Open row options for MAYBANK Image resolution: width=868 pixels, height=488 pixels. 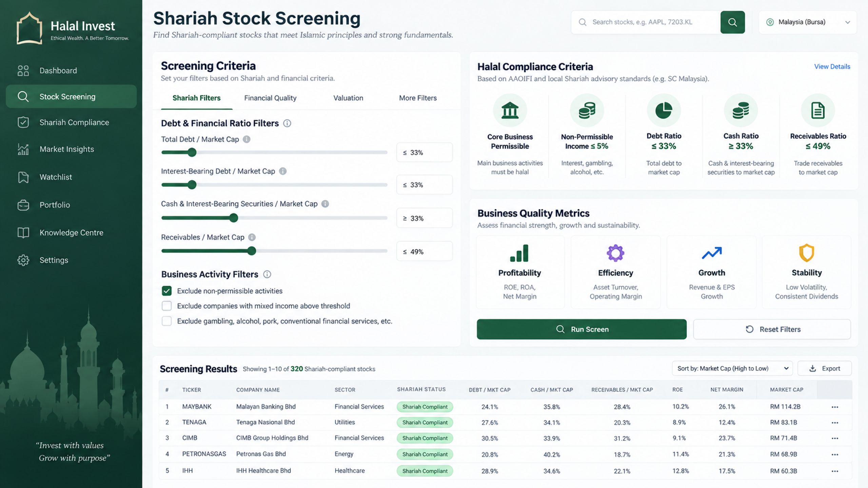[x=835, y=407]
